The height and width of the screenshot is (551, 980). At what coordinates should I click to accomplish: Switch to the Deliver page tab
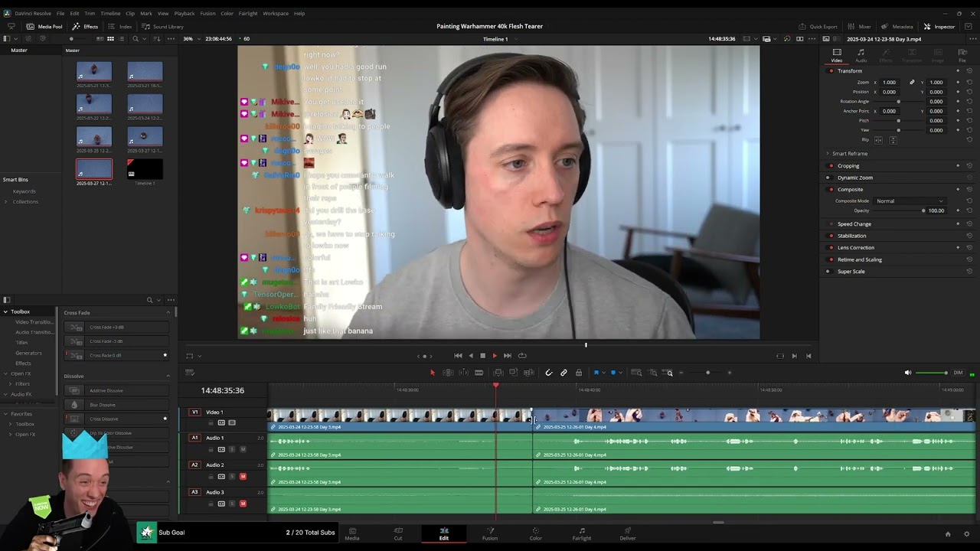[x=628, y=533]
